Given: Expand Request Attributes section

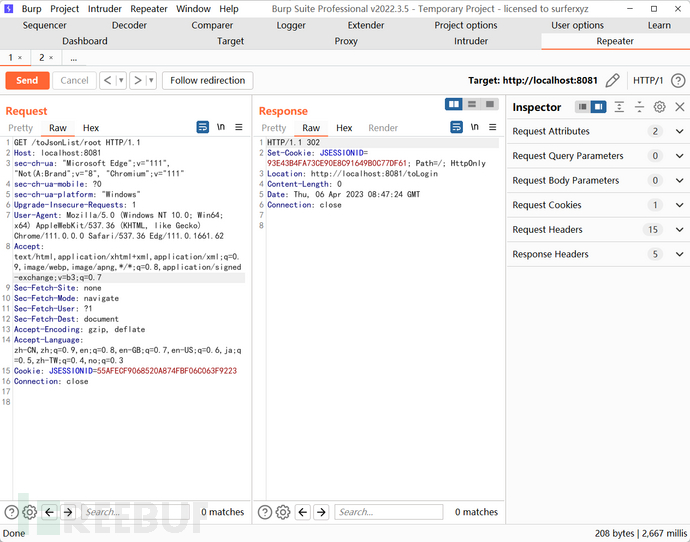Looking at the screenshot, I should click(x=598, y=131).
